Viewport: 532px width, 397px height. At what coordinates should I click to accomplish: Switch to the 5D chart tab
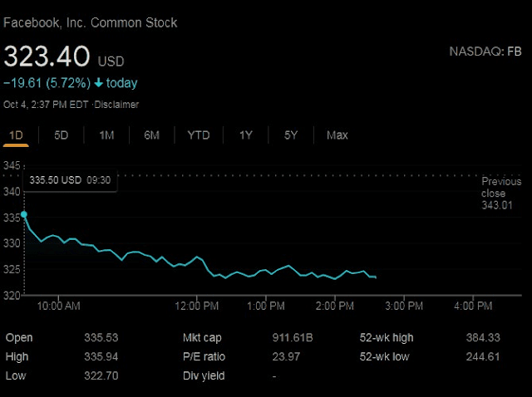[61, 135]
